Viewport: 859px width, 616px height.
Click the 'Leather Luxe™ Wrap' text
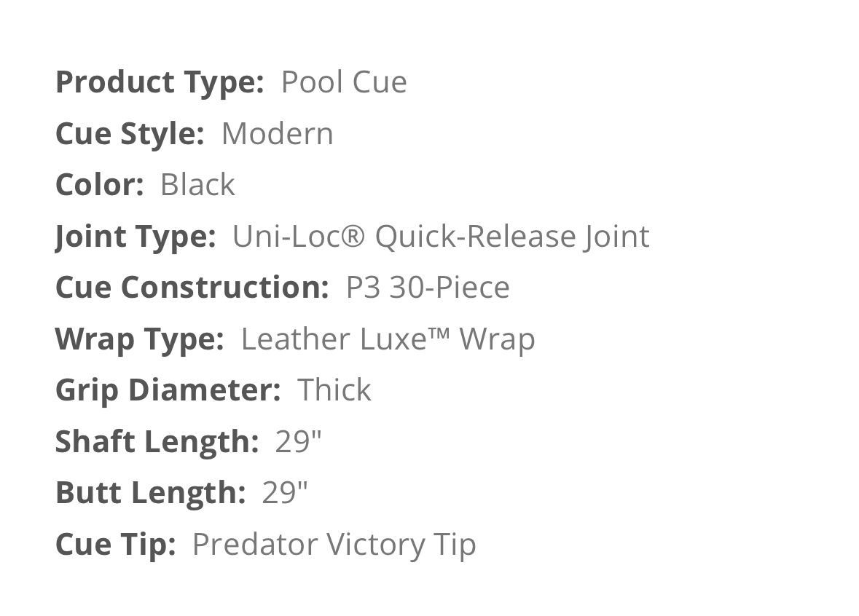(388, 339)
